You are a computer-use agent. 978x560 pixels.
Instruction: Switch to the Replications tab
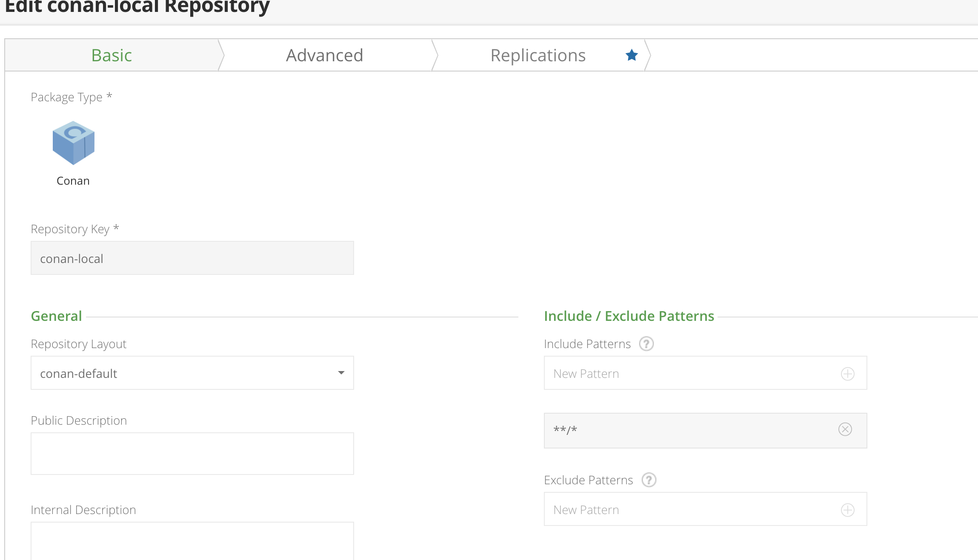point(538,55)
